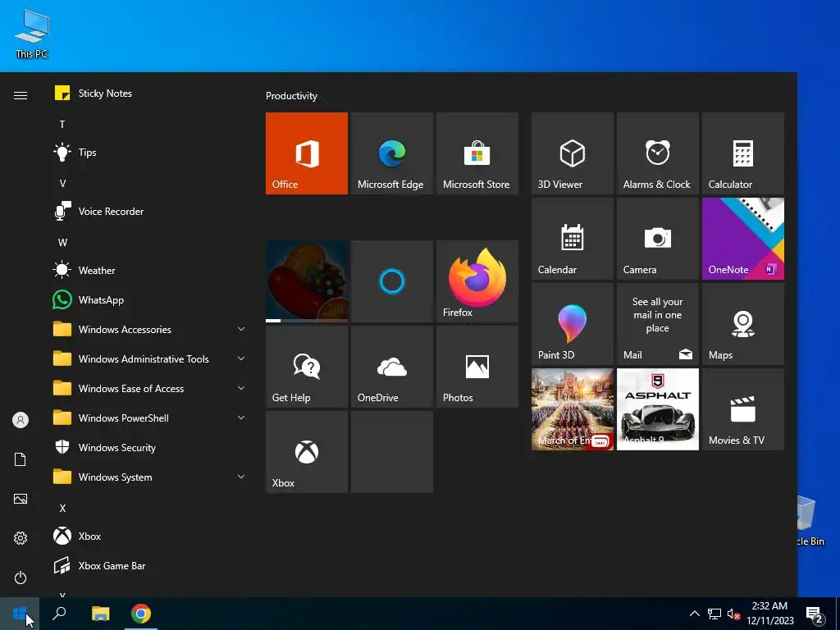Screen dimensions: 840x630
Task: Open the Mail tile
Action: [x=658, y=324]
